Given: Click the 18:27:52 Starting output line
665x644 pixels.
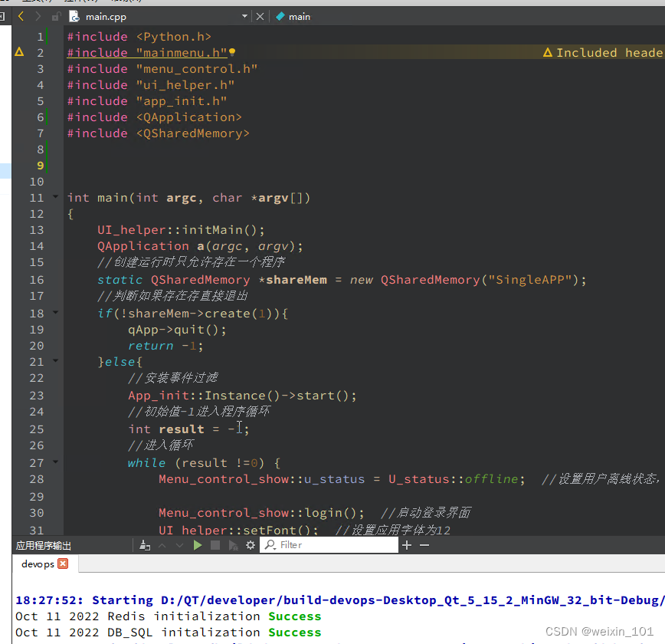Looking at the screenshot, I should (339, 600).
